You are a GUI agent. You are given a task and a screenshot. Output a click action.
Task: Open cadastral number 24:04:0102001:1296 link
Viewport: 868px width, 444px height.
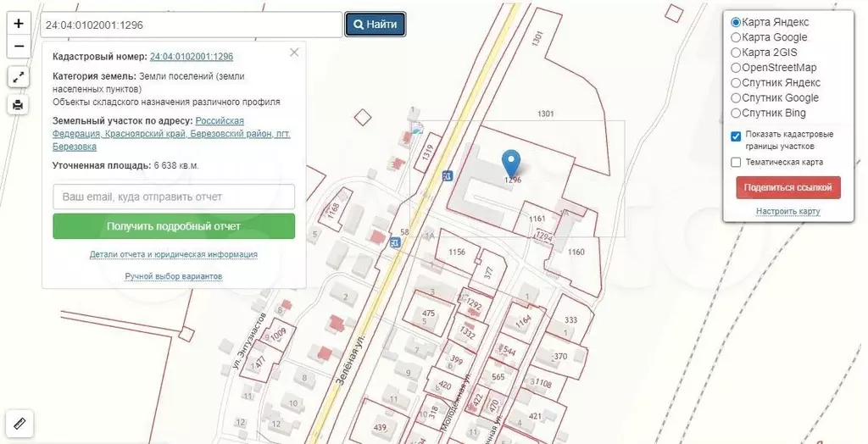[x=192, y=57]
